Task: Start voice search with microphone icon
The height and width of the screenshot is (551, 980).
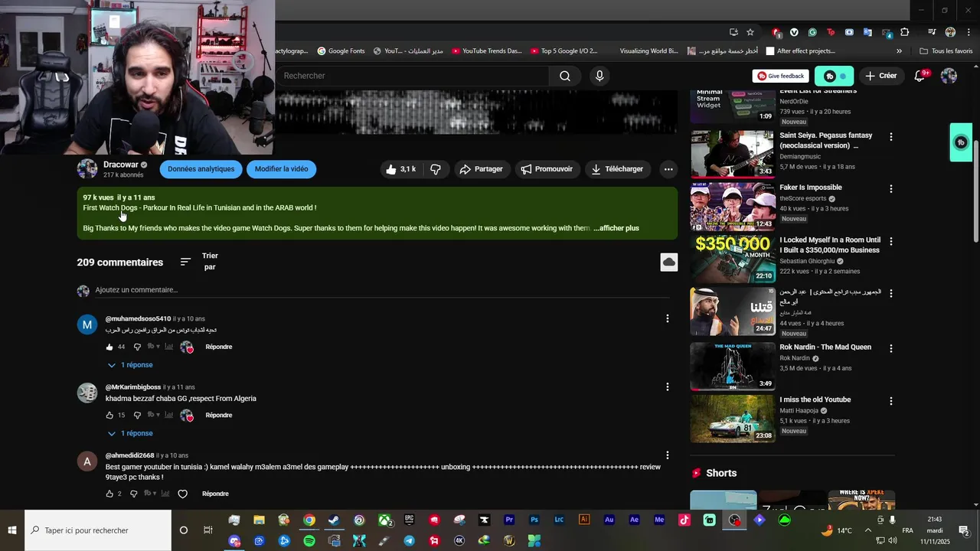Action: click(x=599, y=76)
